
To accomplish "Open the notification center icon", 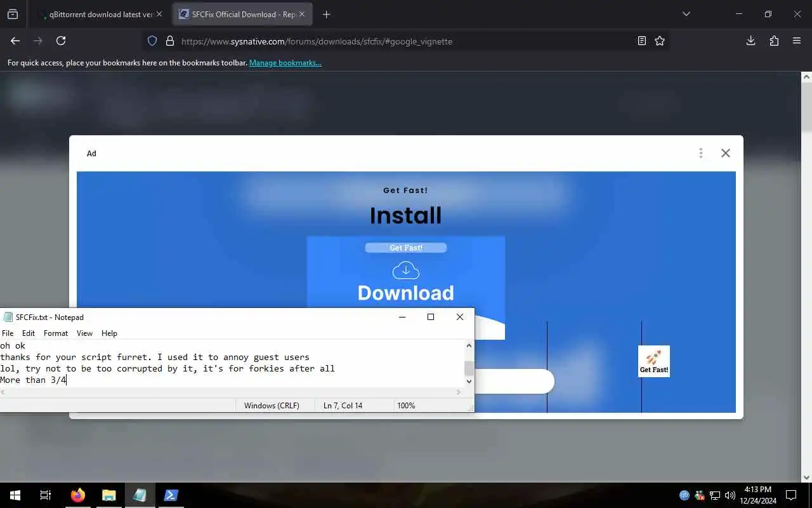I will (x=791, y=495).
